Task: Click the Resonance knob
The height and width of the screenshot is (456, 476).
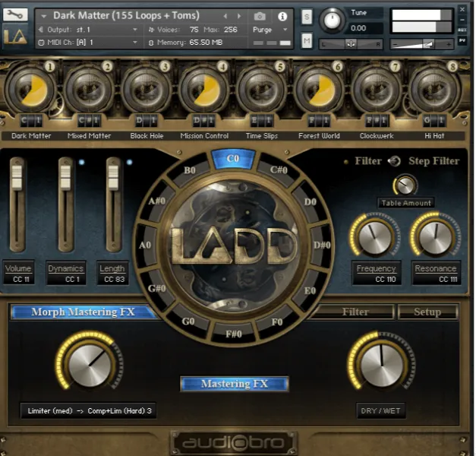Action: pyautogui.click(x=436, y=237)
